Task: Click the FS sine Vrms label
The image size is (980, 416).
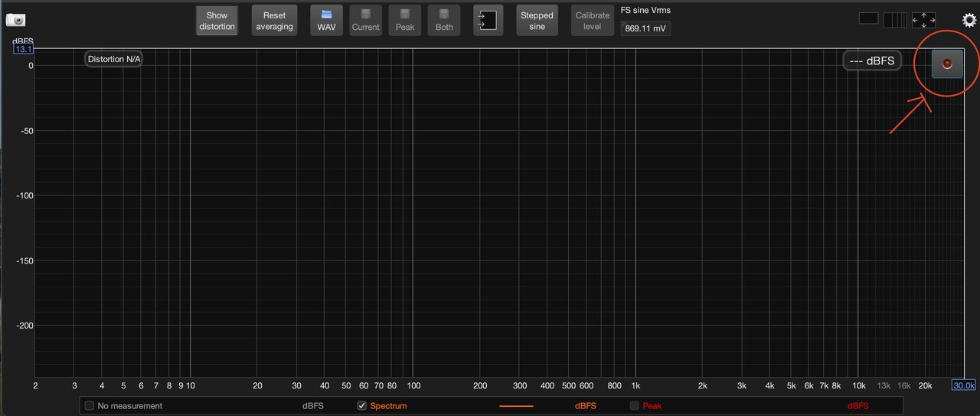Action: pos(645,11)
